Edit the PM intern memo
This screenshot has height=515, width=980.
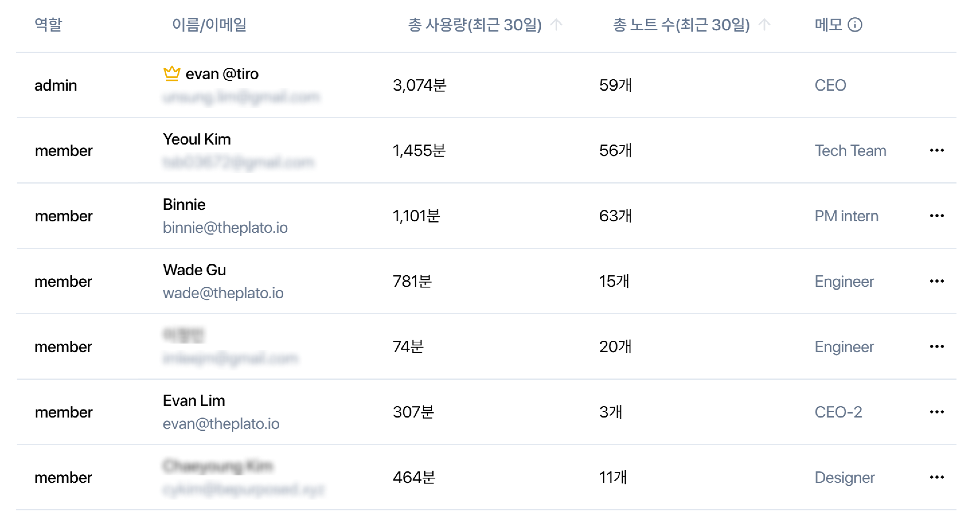(846, 216)
